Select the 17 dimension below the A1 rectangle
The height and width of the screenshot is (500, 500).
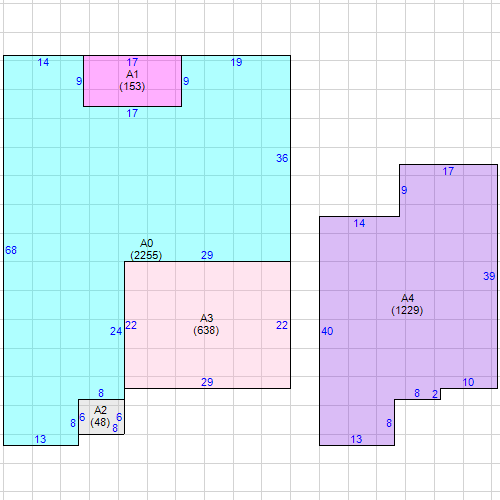[132, 113]
